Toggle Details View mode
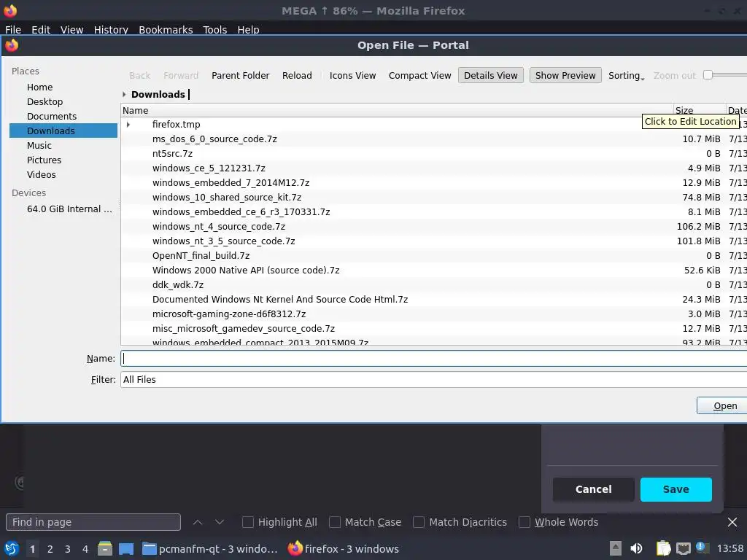The image size is (747, 560). pyautogui.click(x=491, y=75)
